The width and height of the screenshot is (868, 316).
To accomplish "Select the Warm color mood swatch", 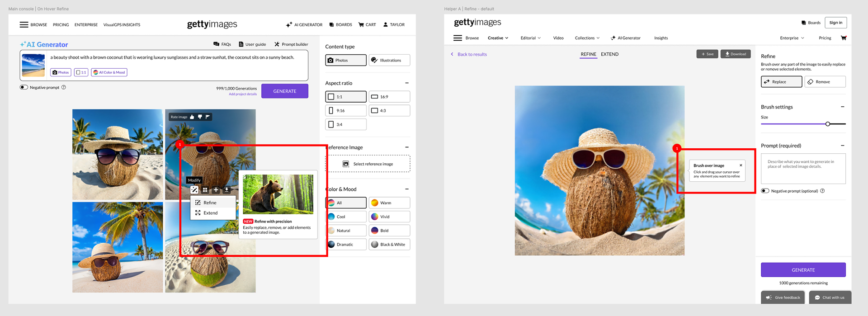I will 389,203.
